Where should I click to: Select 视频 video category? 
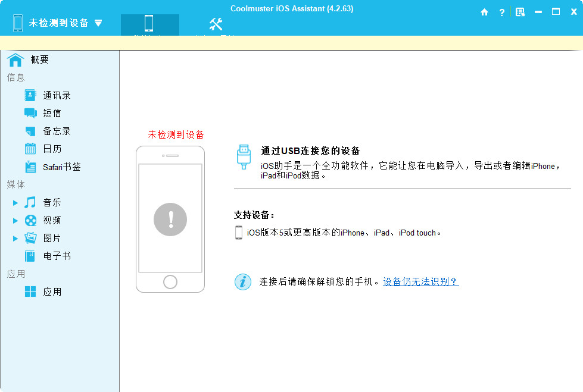point(52,220)
